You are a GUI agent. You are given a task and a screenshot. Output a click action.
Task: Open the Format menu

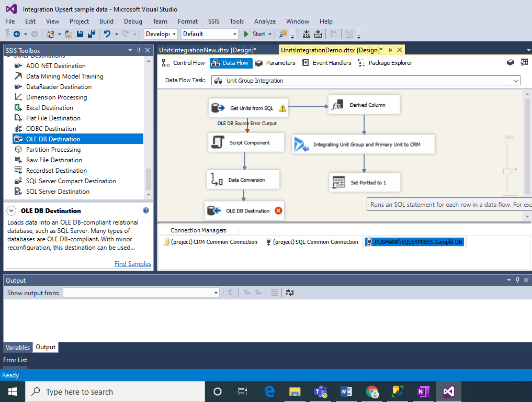188,21
